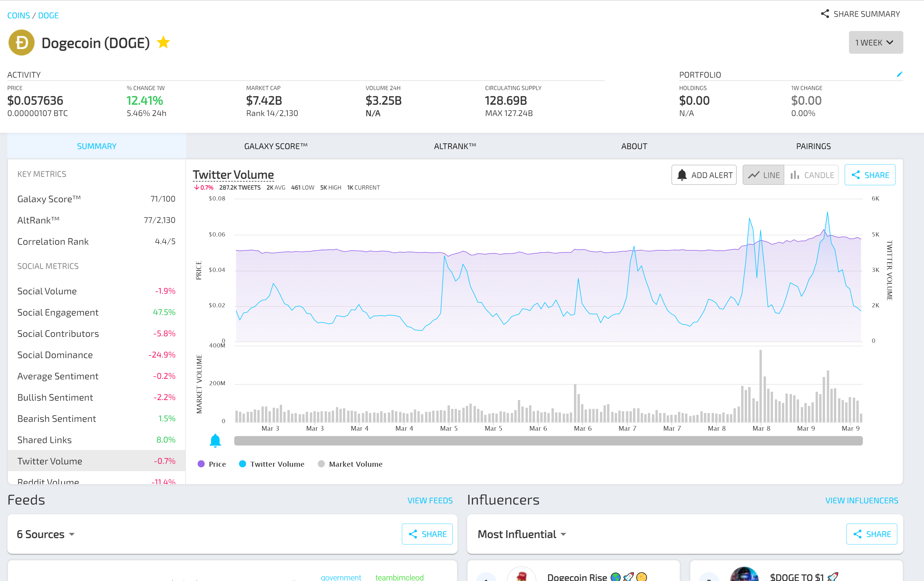Viewport: 924px width, 581px height.
Task: Click the Dogecoin logo icon
Action: click(22, 43)
